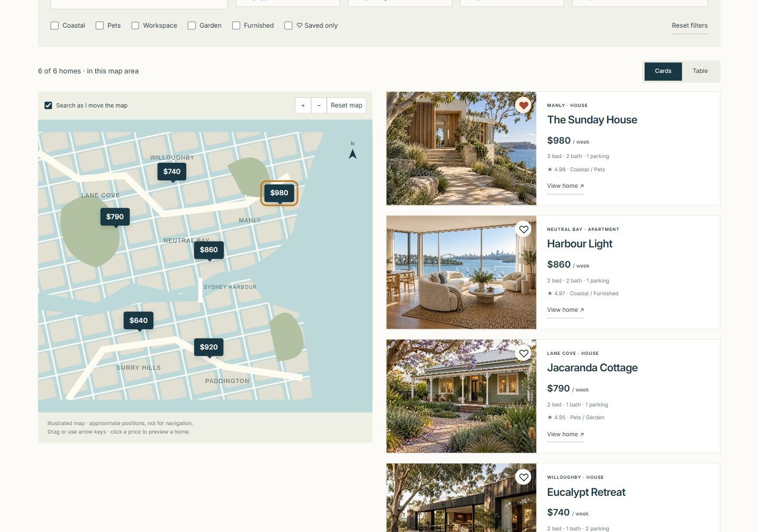Uncheck Search as I move the map

(x=48, y=105)
